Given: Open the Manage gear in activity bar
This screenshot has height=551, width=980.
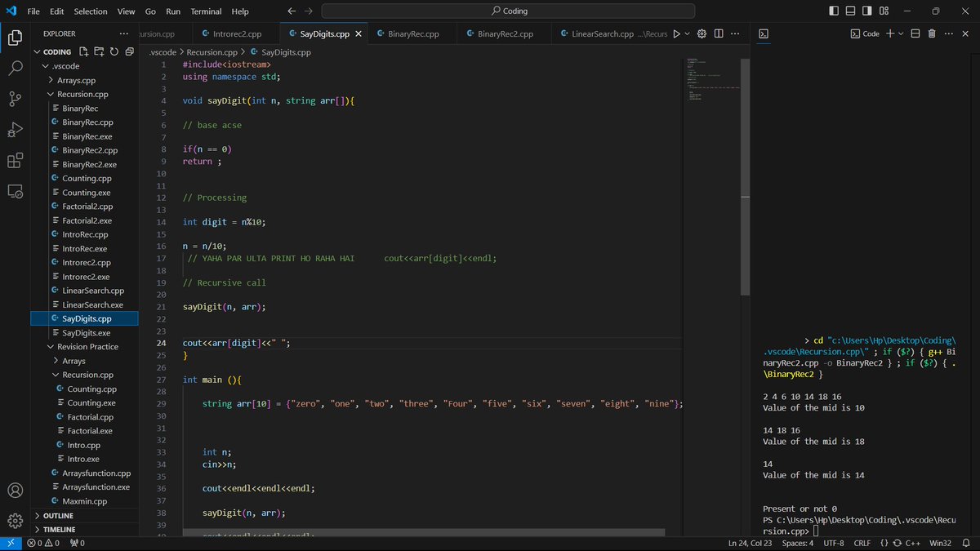Looking at the screenshot, I should click(x=15, y=521).
